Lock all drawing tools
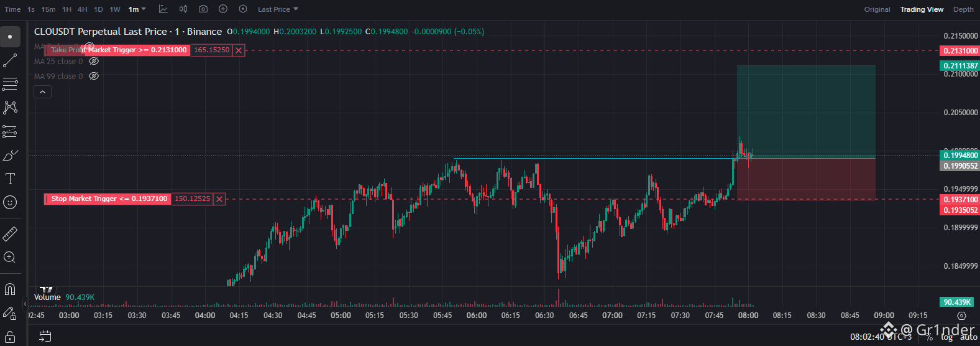The image size is (980, 346). [10, 337]
